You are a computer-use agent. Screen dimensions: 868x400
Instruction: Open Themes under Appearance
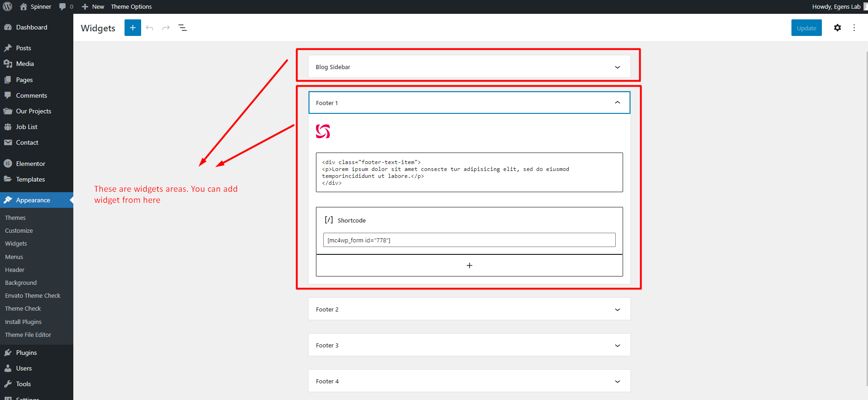pos(15,218)
